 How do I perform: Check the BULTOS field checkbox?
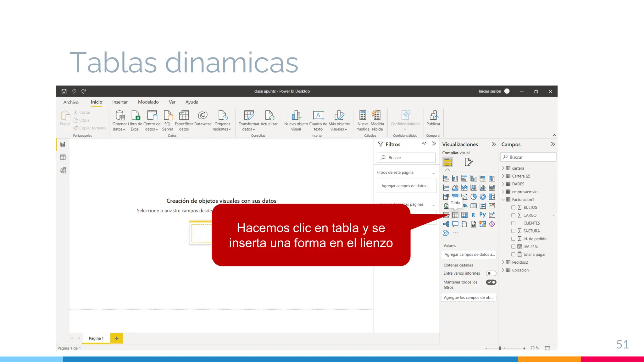pos(513,207)
